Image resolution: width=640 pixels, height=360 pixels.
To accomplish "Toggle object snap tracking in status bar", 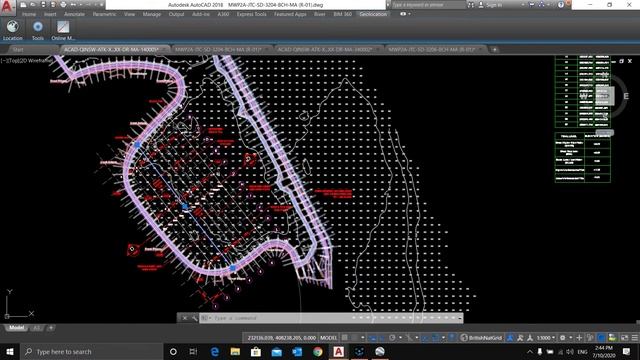I will pyautogui.click(x=425, y=338).
